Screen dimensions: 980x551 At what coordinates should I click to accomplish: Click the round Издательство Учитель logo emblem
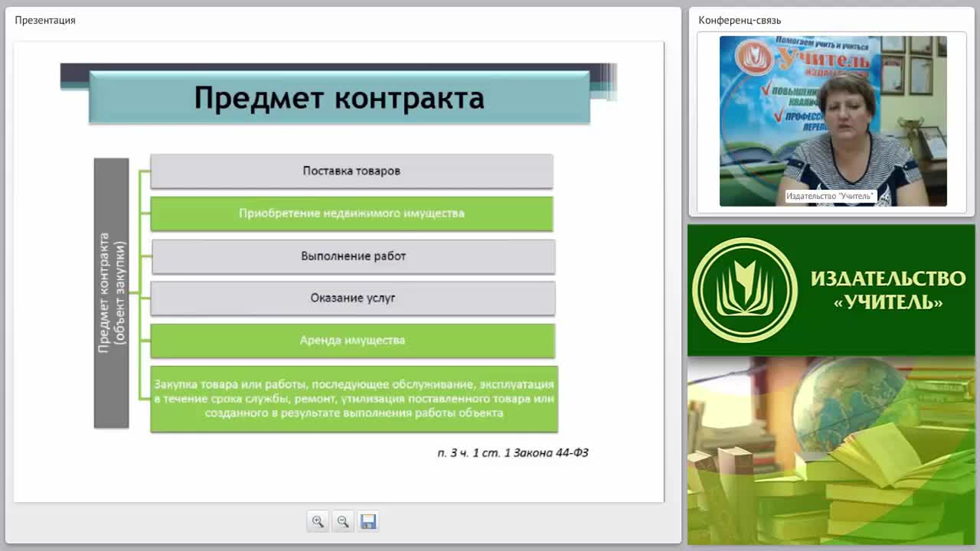pos(744,290)
